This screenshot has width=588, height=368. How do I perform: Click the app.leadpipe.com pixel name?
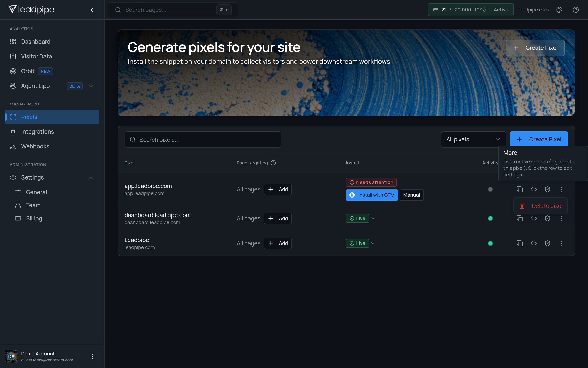[148, 186]
